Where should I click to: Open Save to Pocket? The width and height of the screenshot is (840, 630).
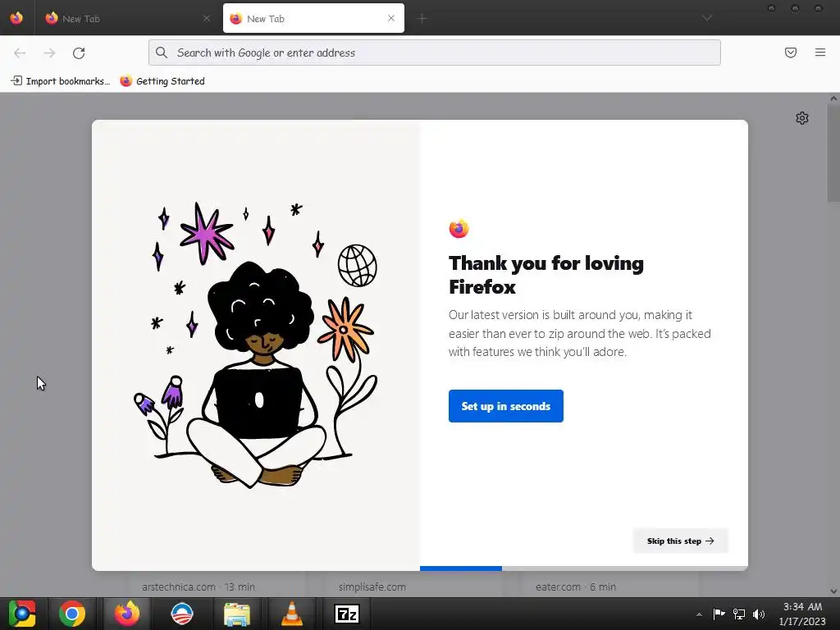[x=791, y=52]
